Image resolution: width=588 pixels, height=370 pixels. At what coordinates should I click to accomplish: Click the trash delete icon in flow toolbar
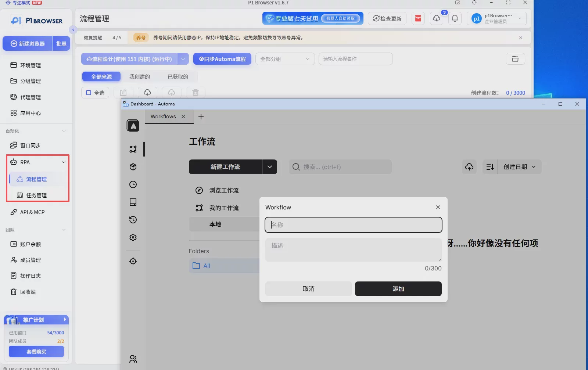point(196,93)
